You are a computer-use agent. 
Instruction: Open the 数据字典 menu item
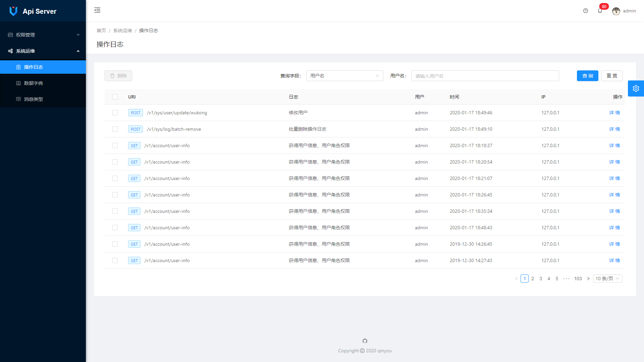coord(34,83)
